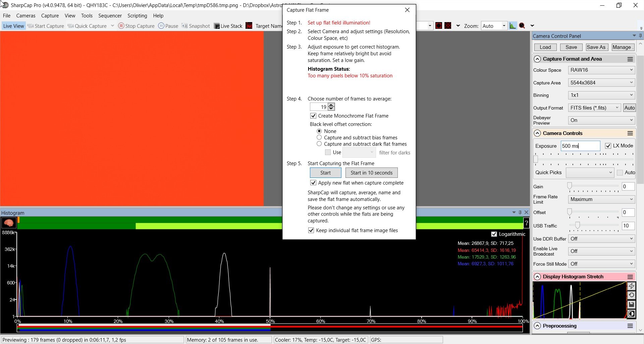Click the Smart Histogram brain icon

pos(9,223)
